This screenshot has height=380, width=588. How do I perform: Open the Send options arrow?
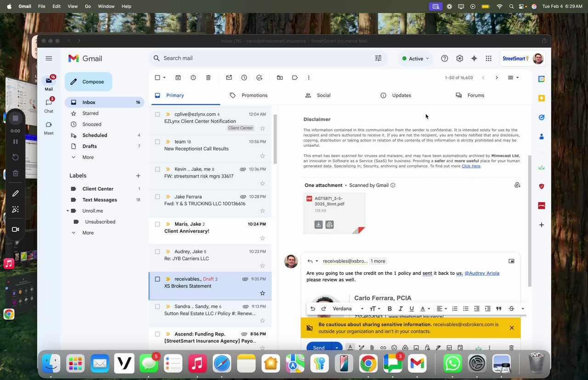(x=337, y=348)
